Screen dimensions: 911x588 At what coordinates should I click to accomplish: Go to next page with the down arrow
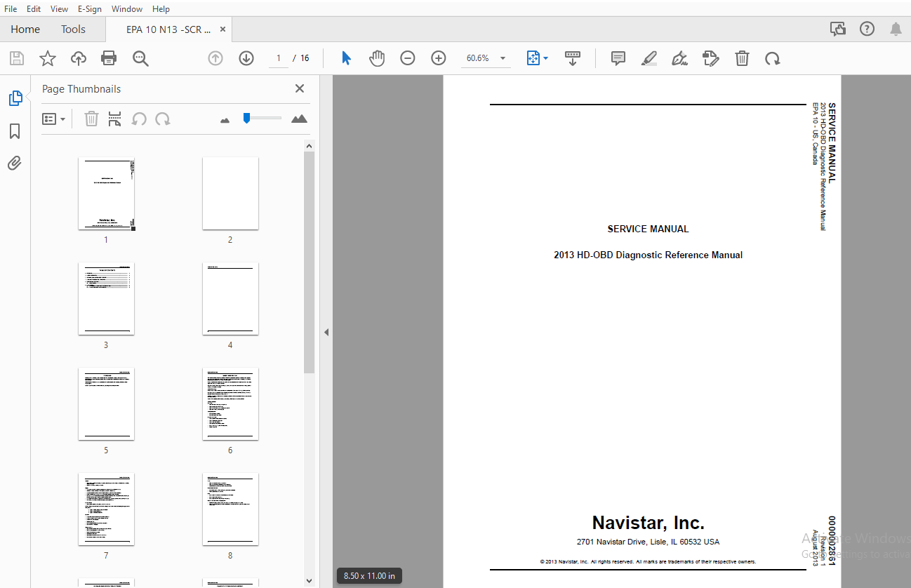[246, 58]
